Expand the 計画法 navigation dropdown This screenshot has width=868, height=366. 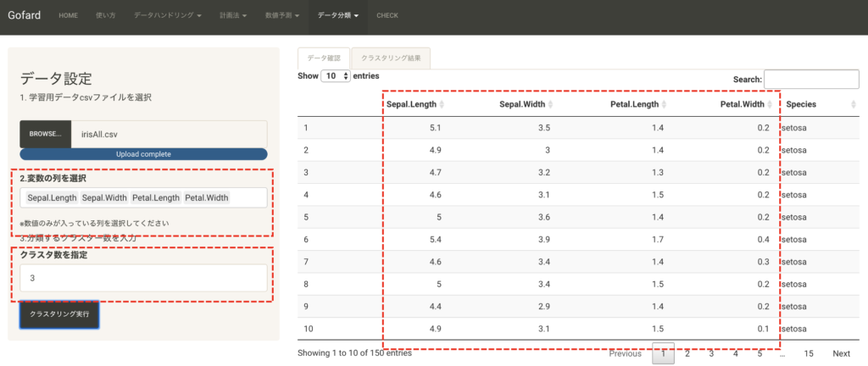234,16
